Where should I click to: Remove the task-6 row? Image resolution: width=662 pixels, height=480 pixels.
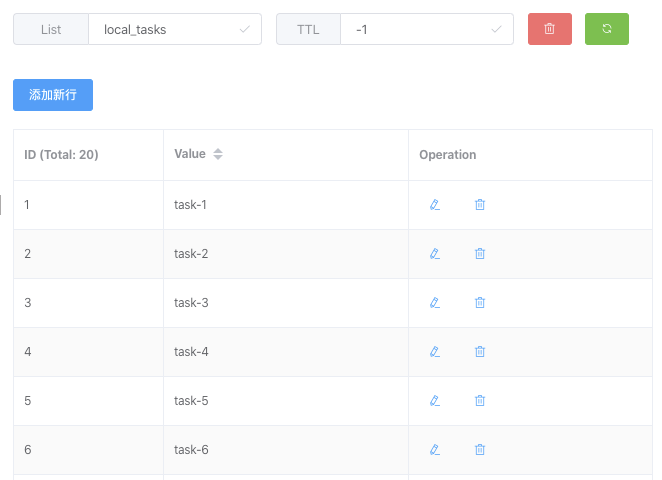pos(480,450)
